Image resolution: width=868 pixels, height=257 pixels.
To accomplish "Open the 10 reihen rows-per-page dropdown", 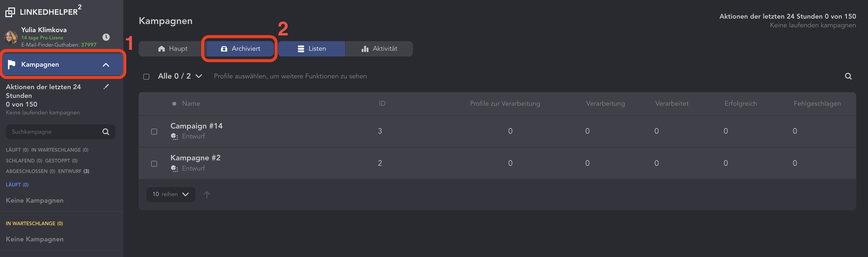I will tap(171, 195).
